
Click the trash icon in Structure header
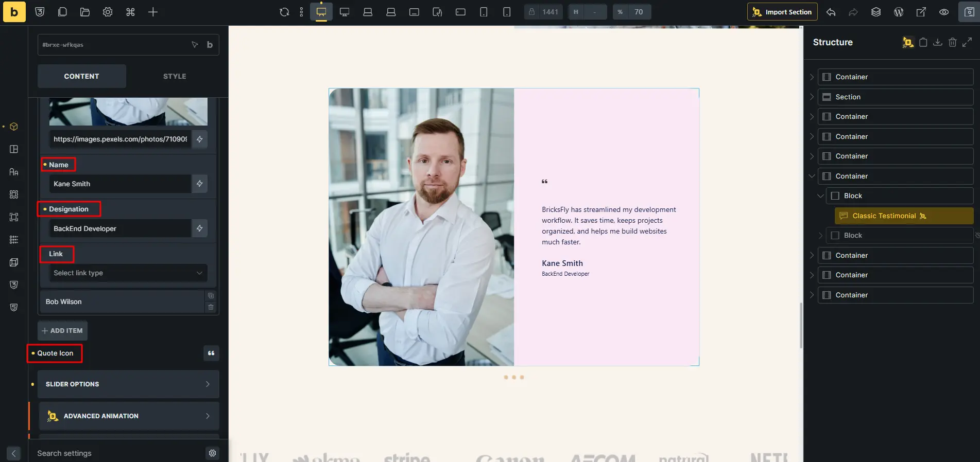click(x=953, y=42)
